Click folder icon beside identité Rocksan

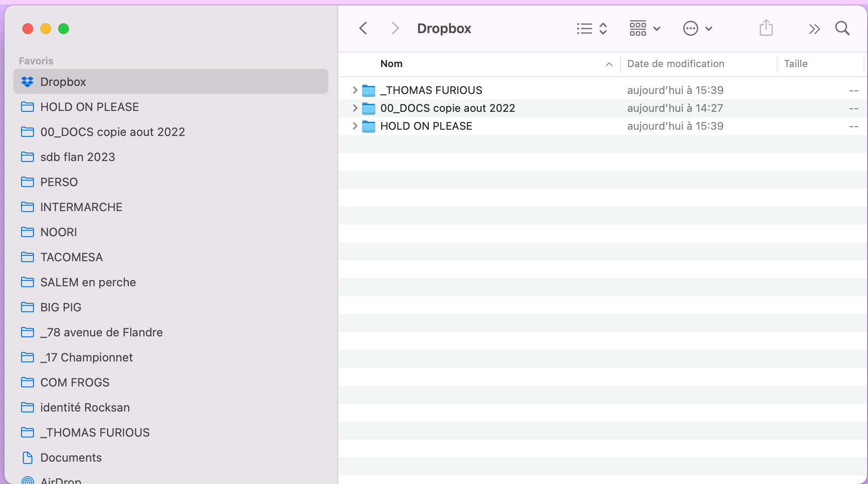pos(27,407)
